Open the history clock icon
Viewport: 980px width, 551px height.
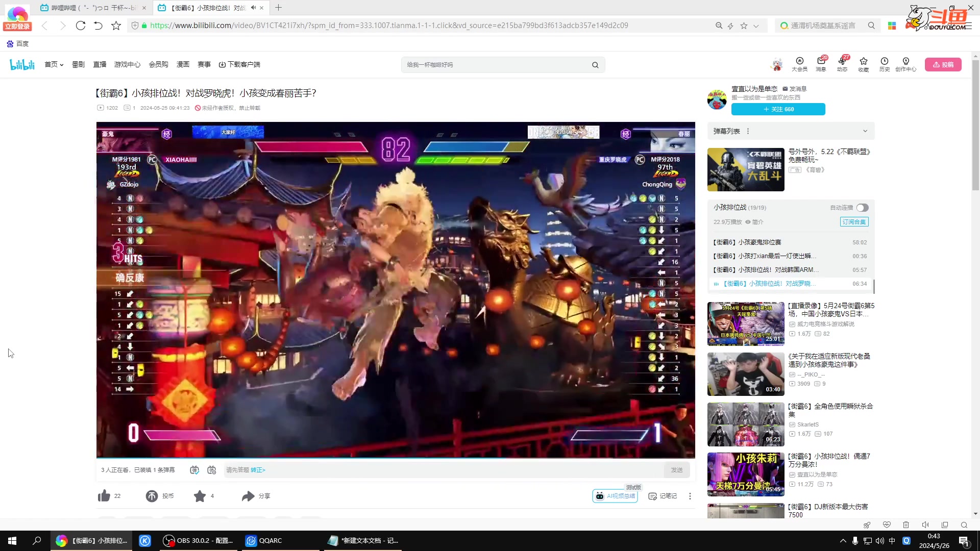point(884,61)
